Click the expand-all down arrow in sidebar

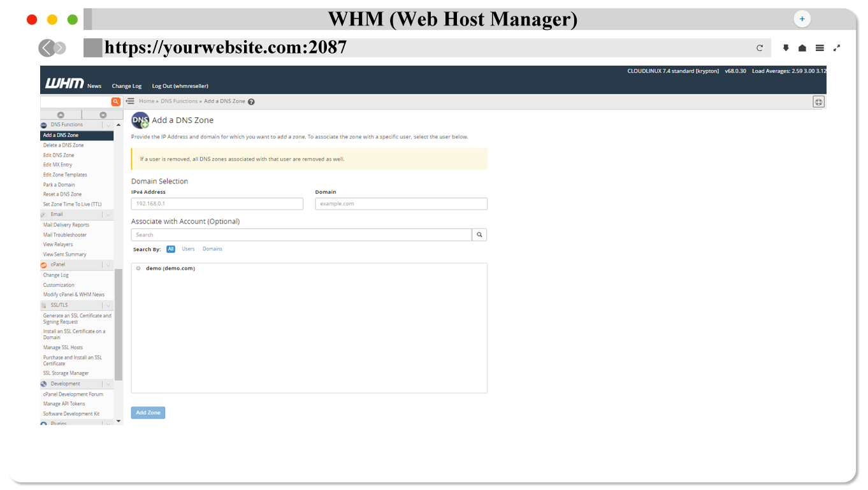coord(103,115)
